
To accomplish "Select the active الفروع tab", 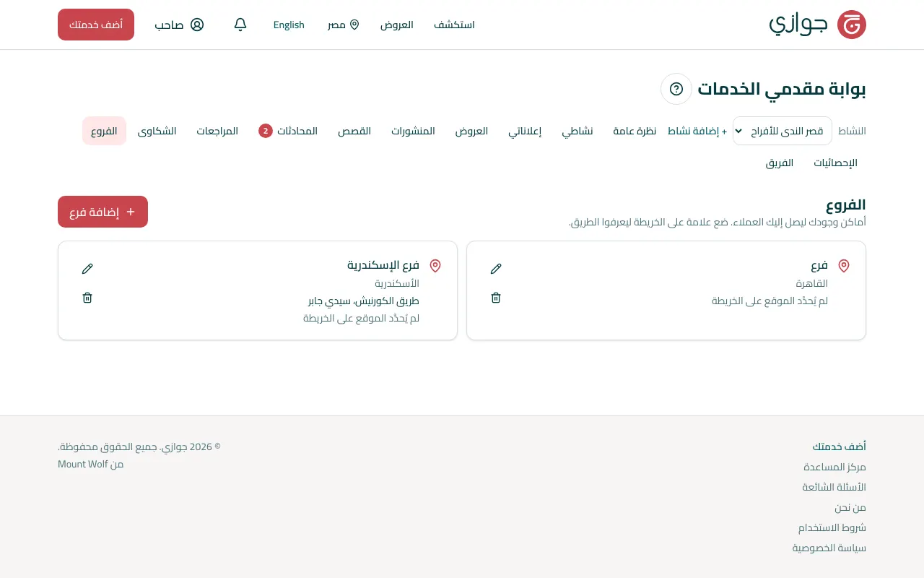I will [104, 131].
